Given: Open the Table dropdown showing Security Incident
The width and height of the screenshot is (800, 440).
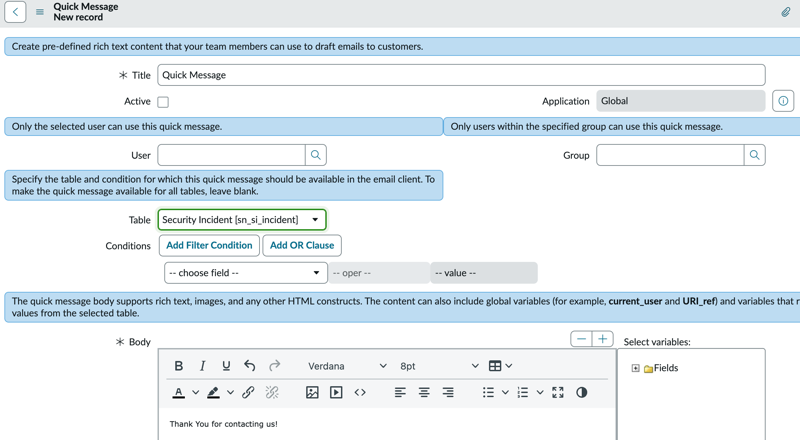Looking at the screenshot, I should click(x=242, y=219).
